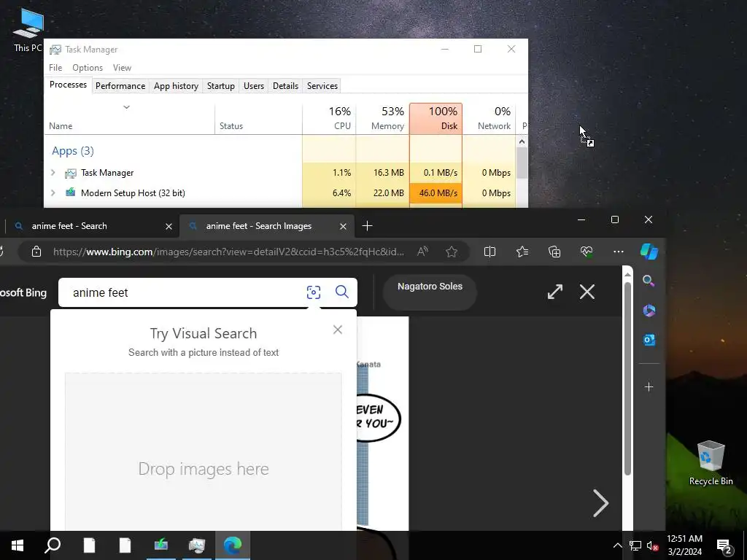
Task: Open Outlook icon in Edge sidebar
Action: [x=649, y=340]
